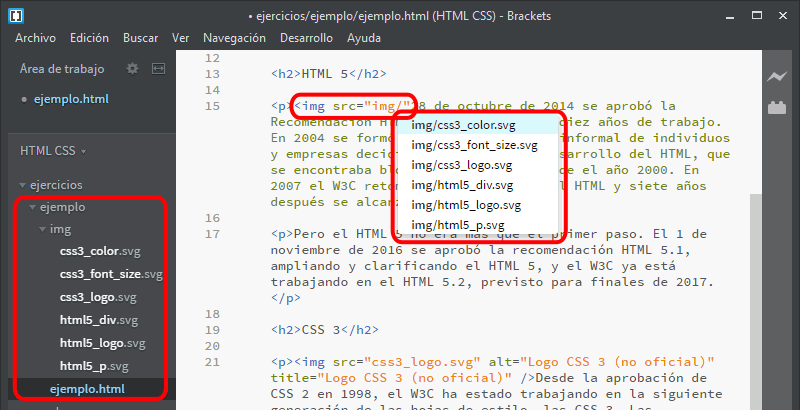Select img/css3_color.svg from code hints
The image size is (800, 410).
(x=465, y=125)
